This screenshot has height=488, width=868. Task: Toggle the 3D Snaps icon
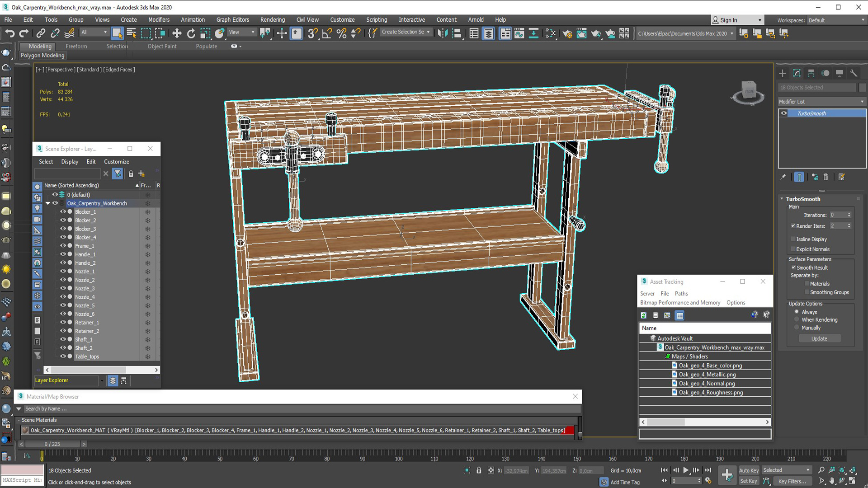(x=312, y=33)
